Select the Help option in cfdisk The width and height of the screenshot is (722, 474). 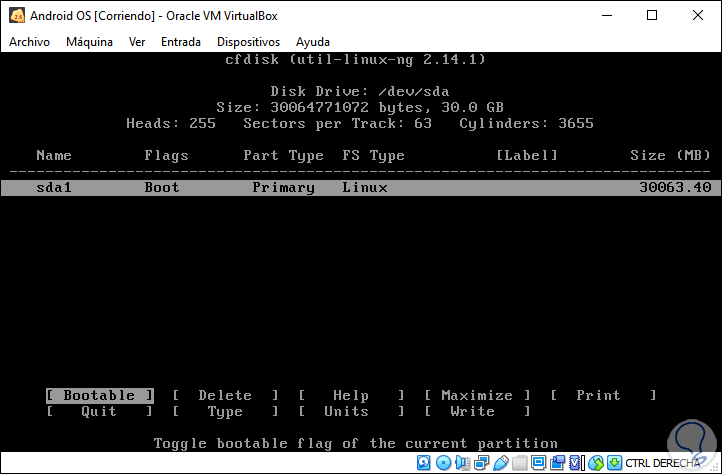pyautogui.click(x=351, y=395)
